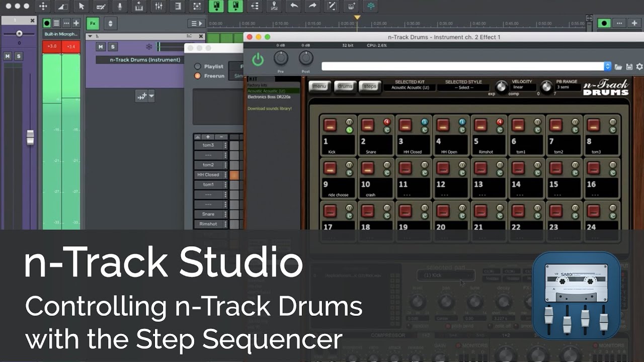Screen dimensions: 644x362
Task: Click the three-dots options icon near Fx
Action: pos(66,23)
